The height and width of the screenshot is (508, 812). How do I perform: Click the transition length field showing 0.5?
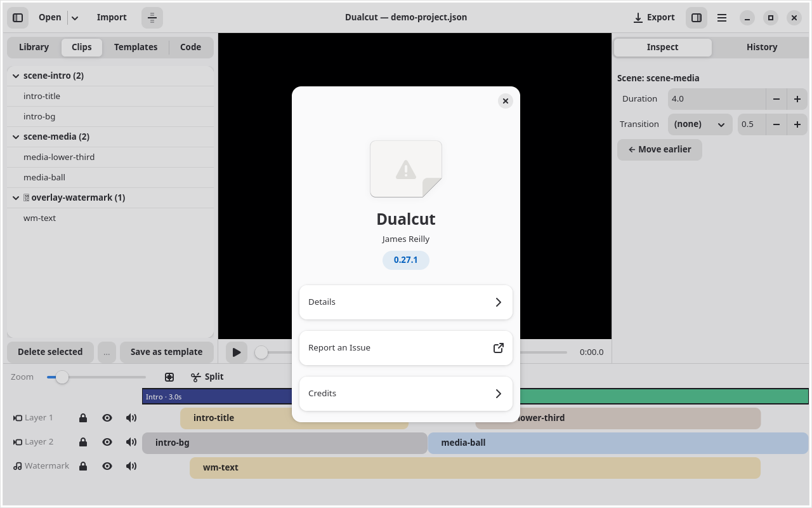coord(752,124)
